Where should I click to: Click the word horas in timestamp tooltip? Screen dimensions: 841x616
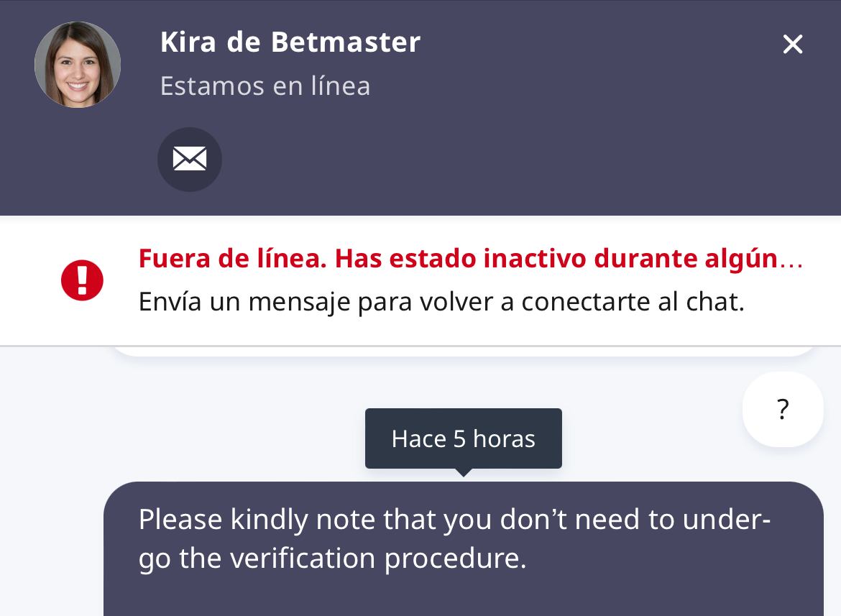point(504,438)
